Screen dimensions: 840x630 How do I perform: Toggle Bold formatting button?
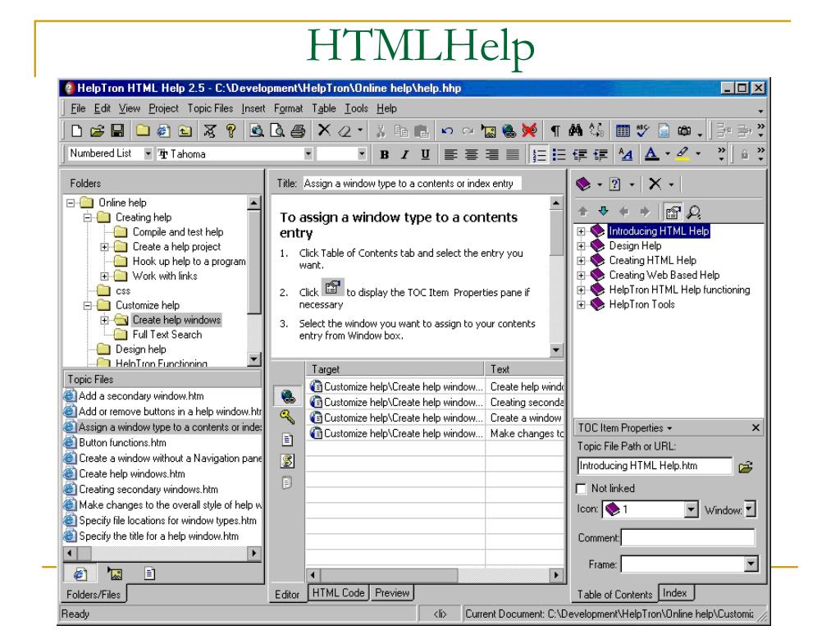click(x=384, y=155)
